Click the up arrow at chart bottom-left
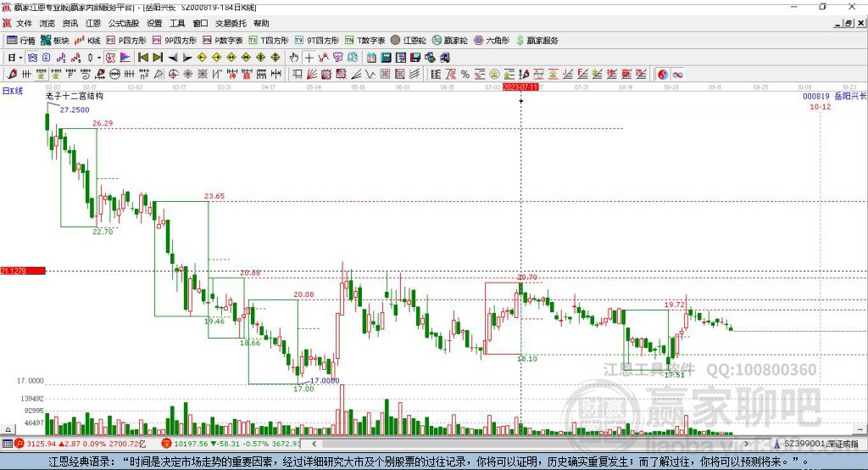Image resolution: width=868 pixels, height=470 pixels. 8,429
